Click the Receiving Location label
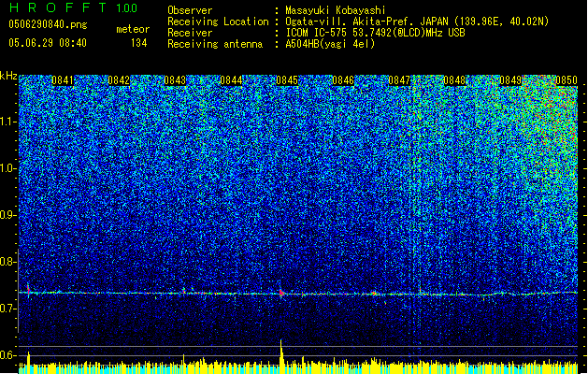 click(218, 22)
